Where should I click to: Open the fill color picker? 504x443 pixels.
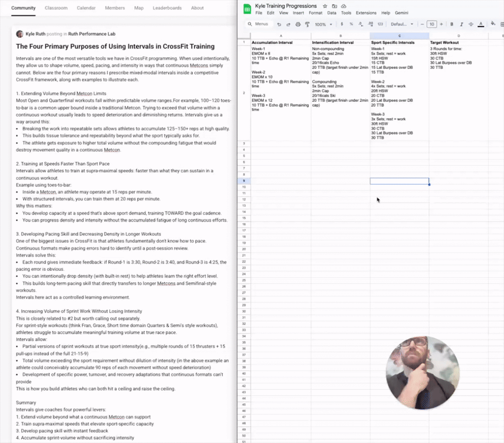click(493, 24)
